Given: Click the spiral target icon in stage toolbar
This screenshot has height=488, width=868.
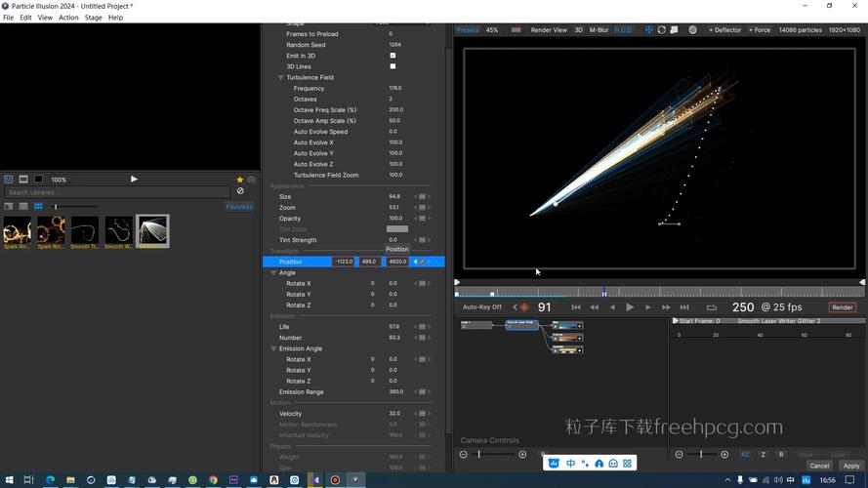Looking at the screenshot, I should pos(692,30).
